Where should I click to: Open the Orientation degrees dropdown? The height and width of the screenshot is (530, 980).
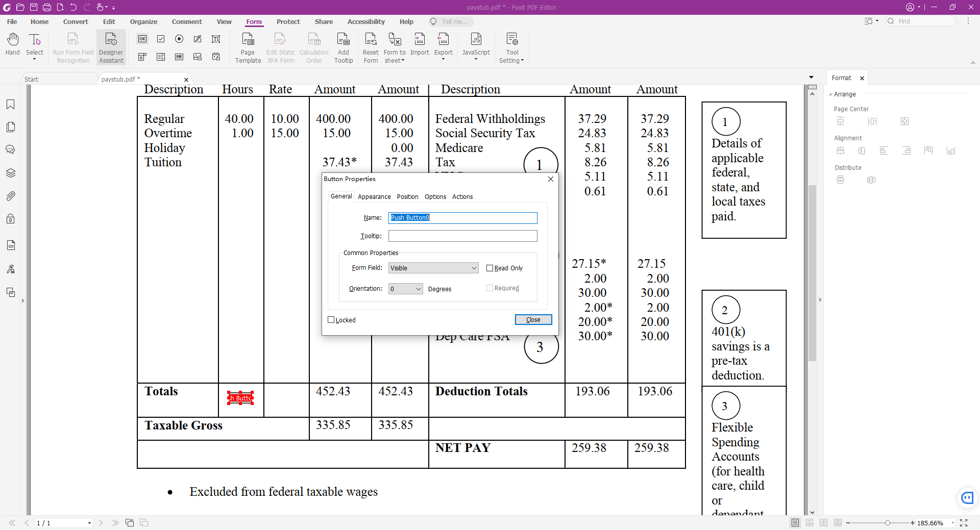(x=405, y=289)
